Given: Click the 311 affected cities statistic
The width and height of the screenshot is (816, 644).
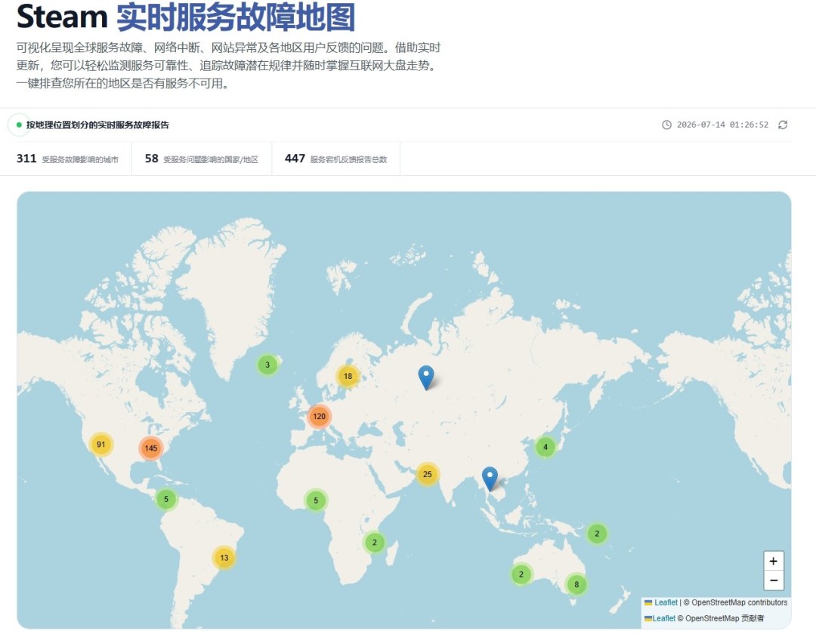Looking at the screenshot, I should point(67,159).
